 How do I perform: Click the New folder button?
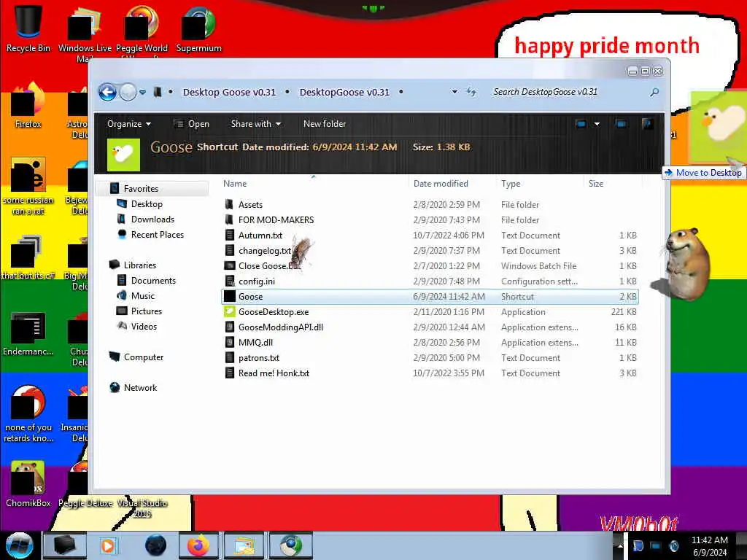325,124
